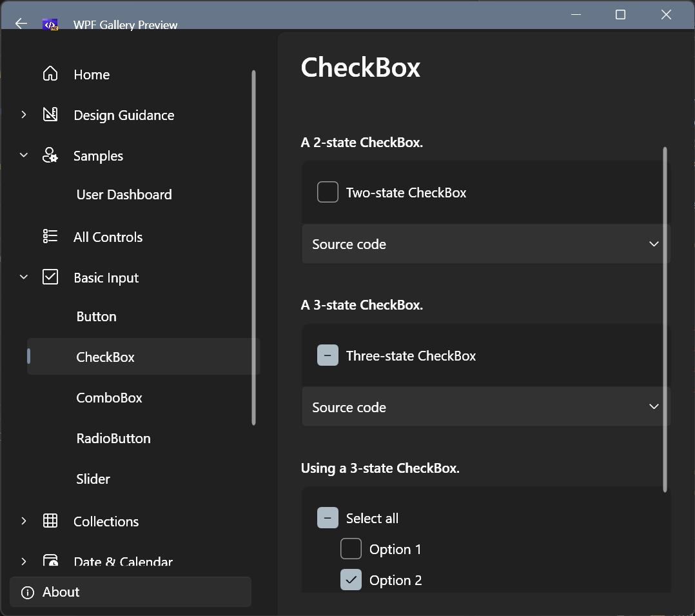The width and height of the screenshot is (695, 616).
Task: Click the About info circle icon
Action: pos(28,593)
